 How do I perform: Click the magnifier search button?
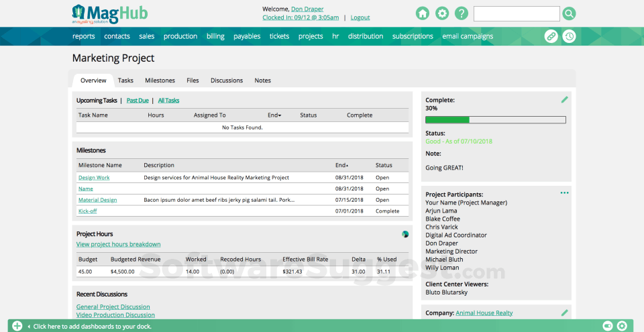pos(569,13)
